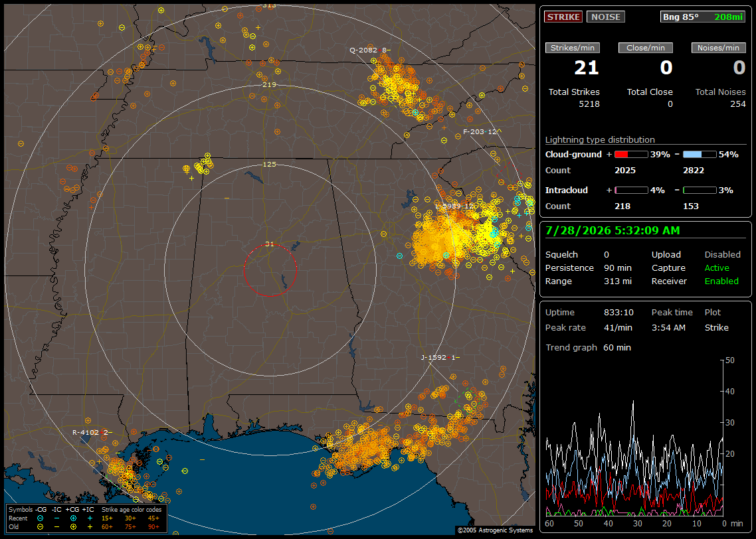
Task: Click the Noises/min label box
Action: [x=718, y=48]
